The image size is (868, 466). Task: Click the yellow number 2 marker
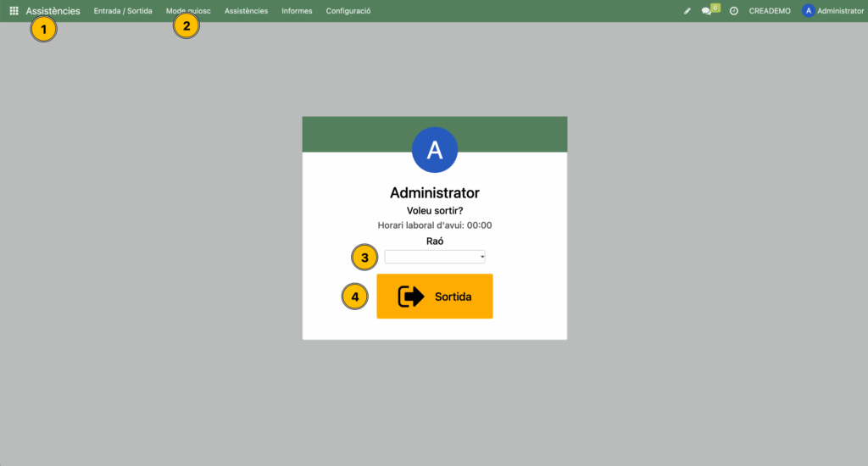tap(186, 25)
